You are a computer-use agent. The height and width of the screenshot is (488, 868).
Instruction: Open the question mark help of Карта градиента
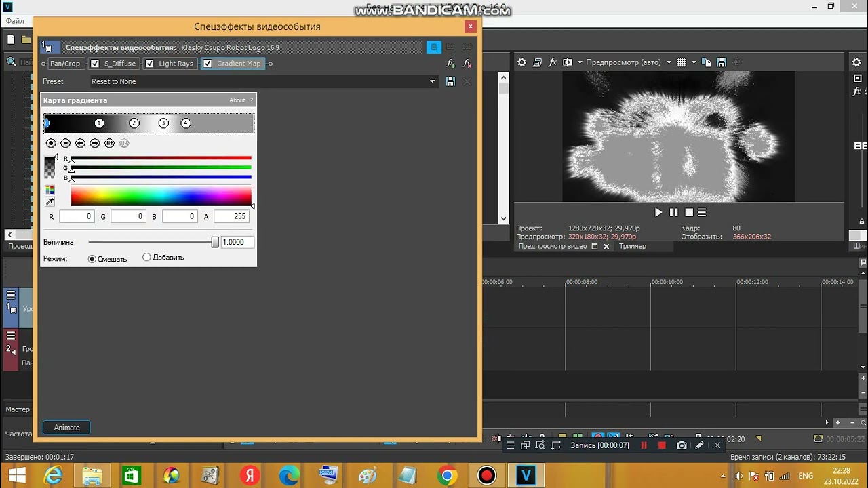pyautogui.click(x=252, y=100)
